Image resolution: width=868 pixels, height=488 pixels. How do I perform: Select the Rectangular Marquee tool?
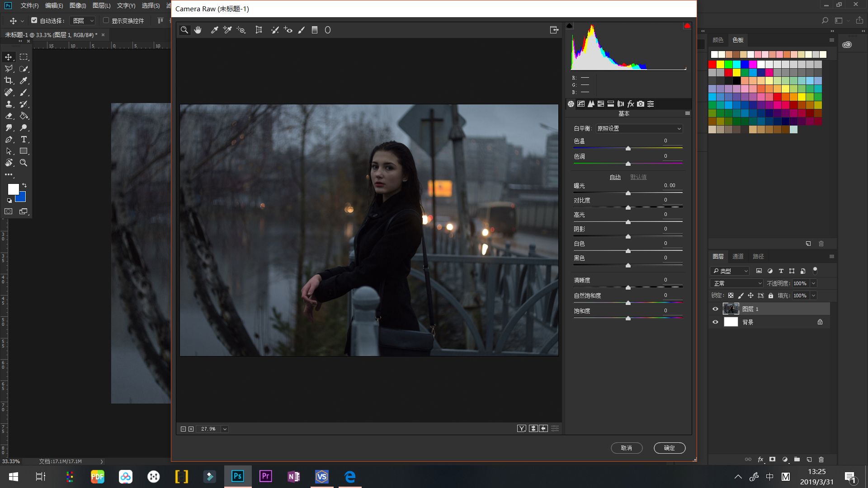(x=24, y=57)
